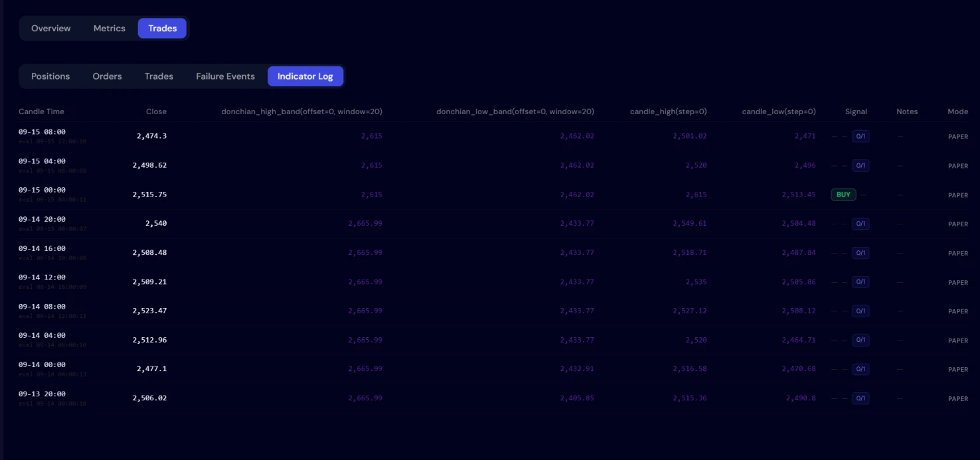Select the 09-15 08:00 candle time
980x460 pixels.
pos(42,132)
